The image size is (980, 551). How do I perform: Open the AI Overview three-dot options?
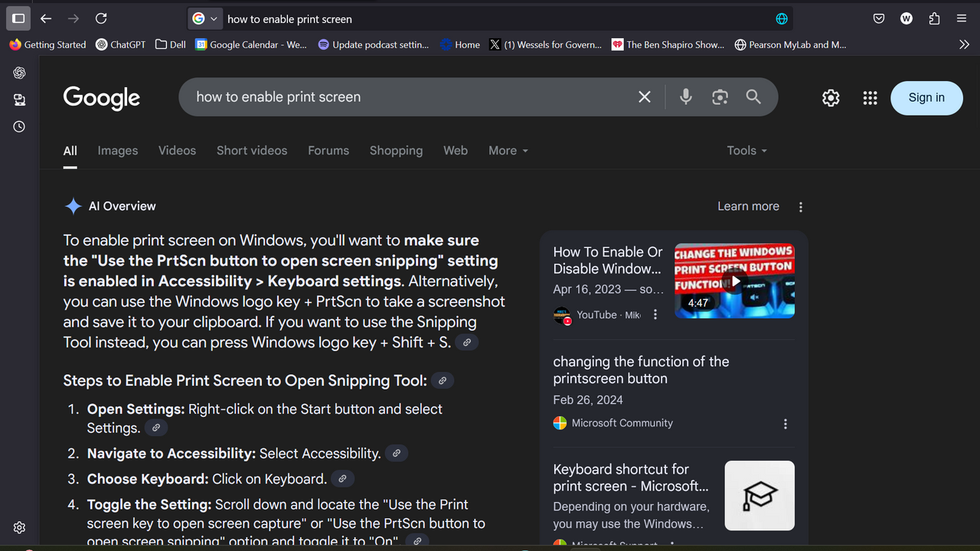(801, 207)
